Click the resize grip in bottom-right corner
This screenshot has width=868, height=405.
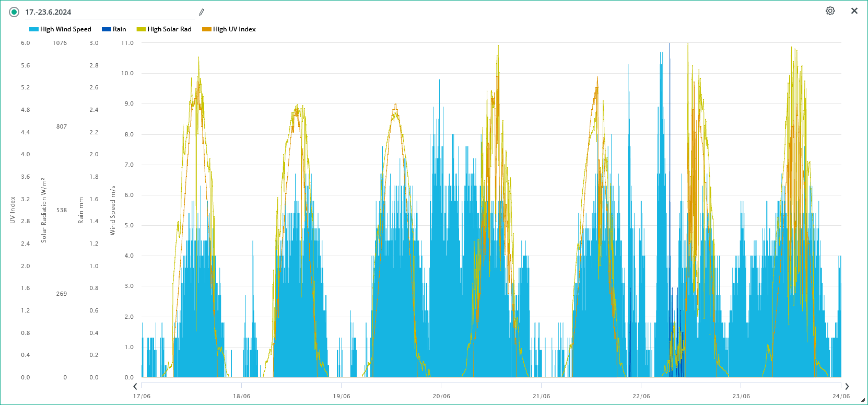[863, 400]
